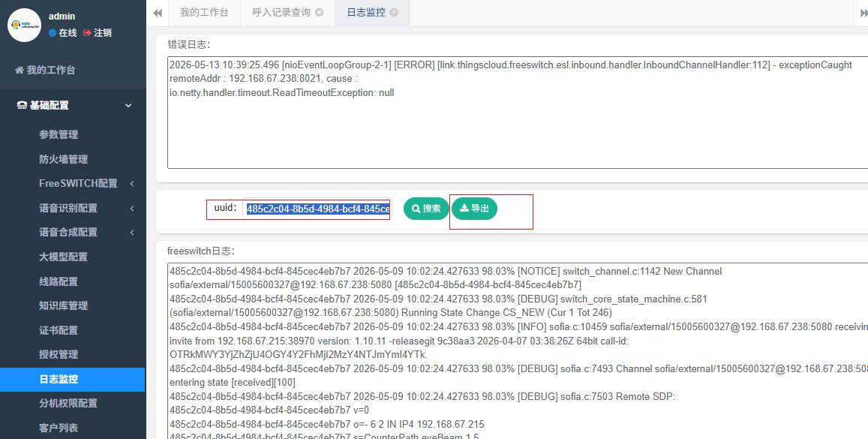
Task: Click the 错误日志 label
Action: (189, 45)
